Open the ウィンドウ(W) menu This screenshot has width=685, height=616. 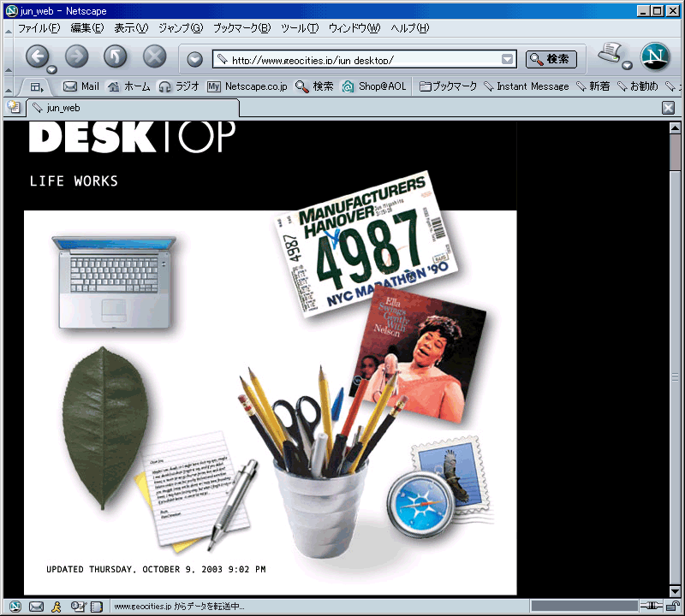354,28
